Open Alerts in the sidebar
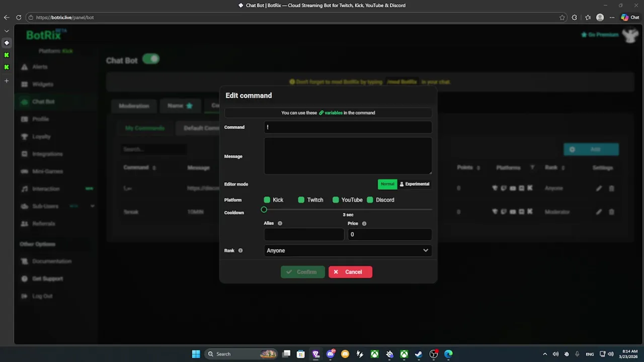Screen dimensions: 644x362 tap(39, 67)
